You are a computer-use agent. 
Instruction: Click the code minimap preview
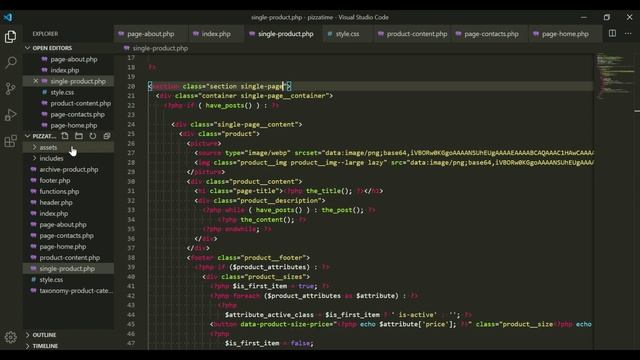[x=614, y=76]
